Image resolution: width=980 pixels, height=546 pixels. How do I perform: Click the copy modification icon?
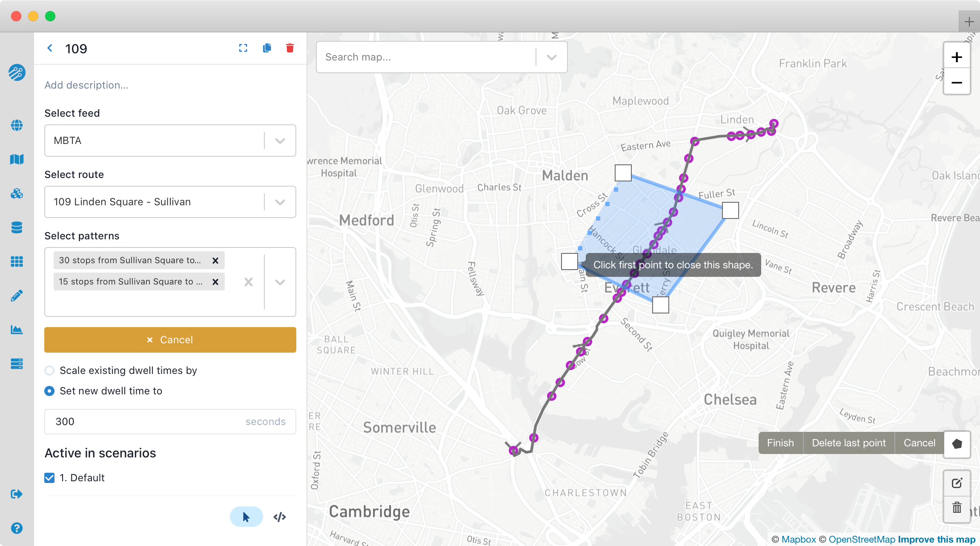267,48
